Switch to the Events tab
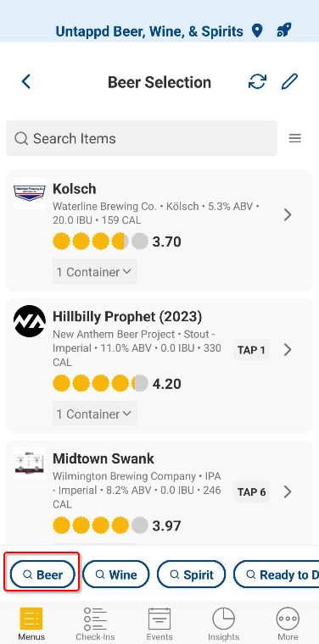 [159, 624]
